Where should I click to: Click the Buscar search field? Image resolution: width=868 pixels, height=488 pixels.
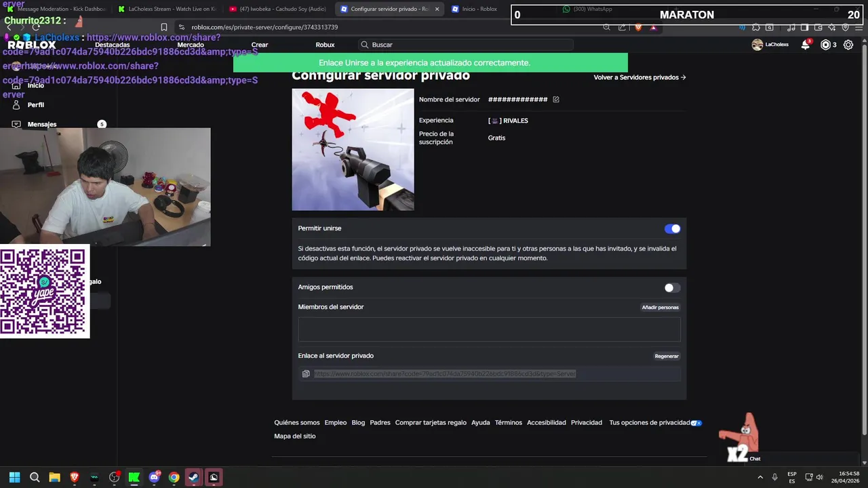coord(465,45)
